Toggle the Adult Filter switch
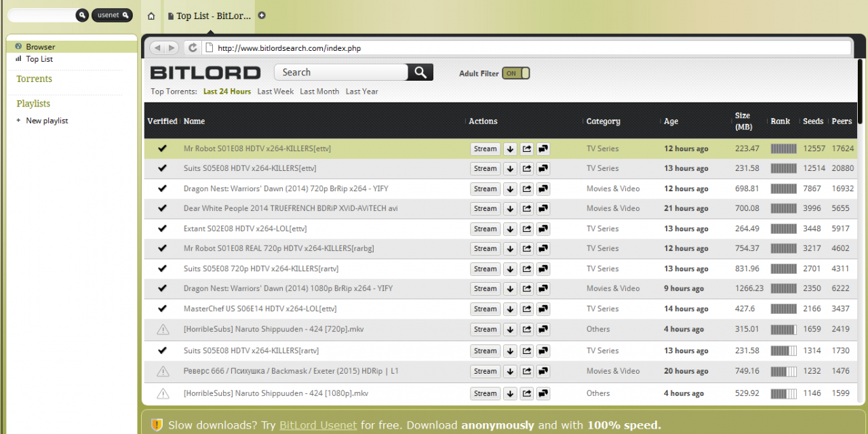This screenshot has width=868, height=434. pos(516,73)
